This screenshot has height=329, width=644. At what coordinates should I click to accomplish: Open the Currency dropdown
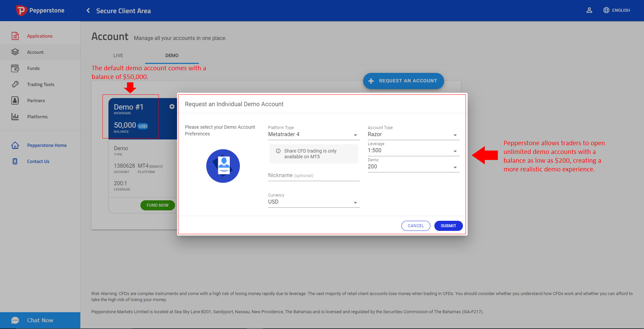click(314, 202)
